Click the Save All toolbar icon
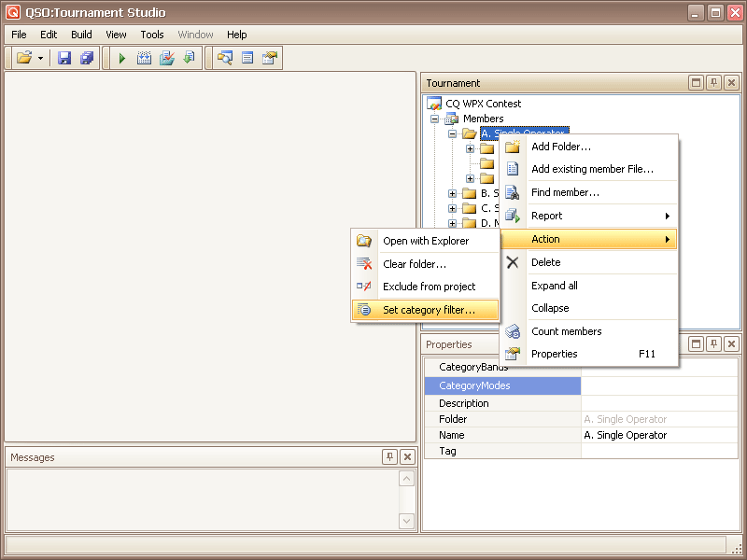The height and width of the screenshot is (560, 747). click(x=87, y=58)
